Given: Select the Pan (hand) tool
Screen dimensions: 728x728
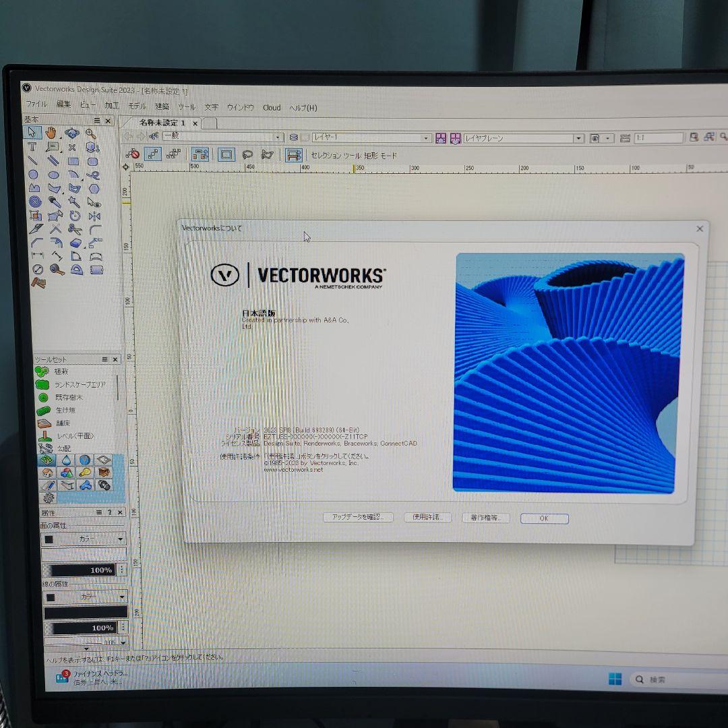Looking at the screenshot, I should 50,133.
